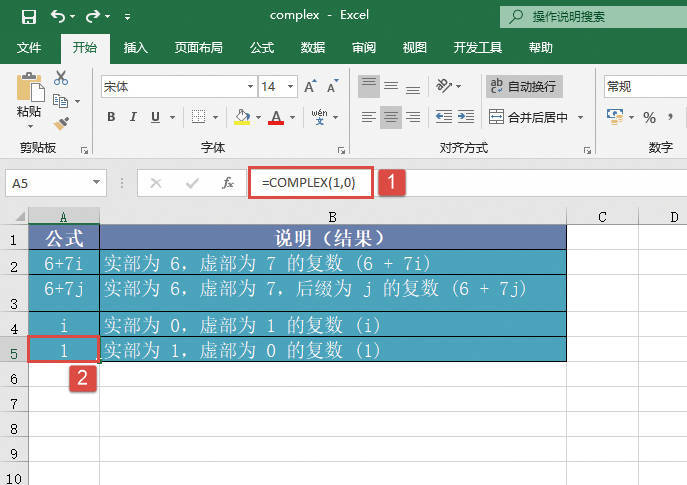
Task: Open Insert Function (fx) dialog
Action: pyautogui.click(x=228, y=183)
